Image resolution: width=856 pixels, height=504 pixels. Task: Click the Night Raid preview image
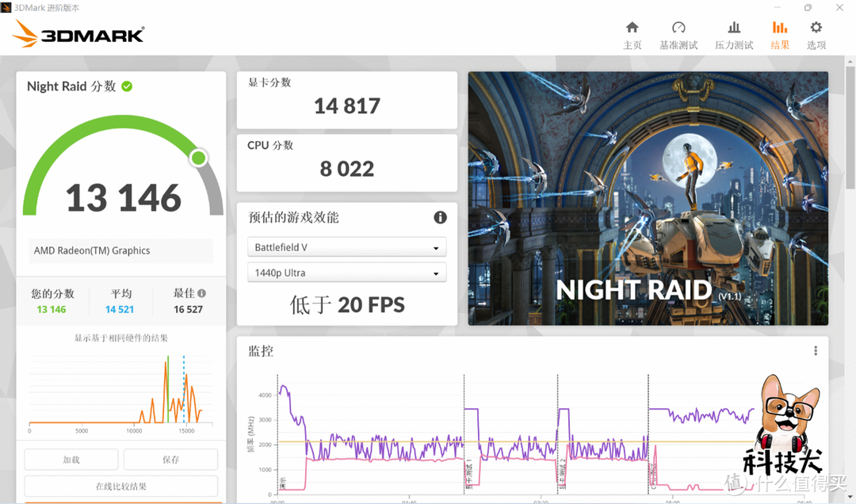click(648, 198)
